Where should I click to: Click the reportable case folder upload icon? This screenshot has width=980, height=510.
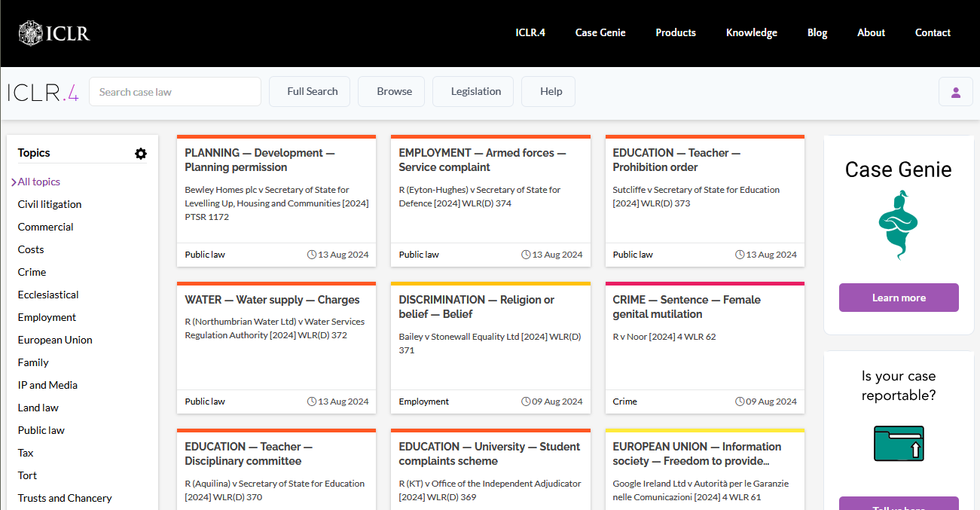[898, 444]
